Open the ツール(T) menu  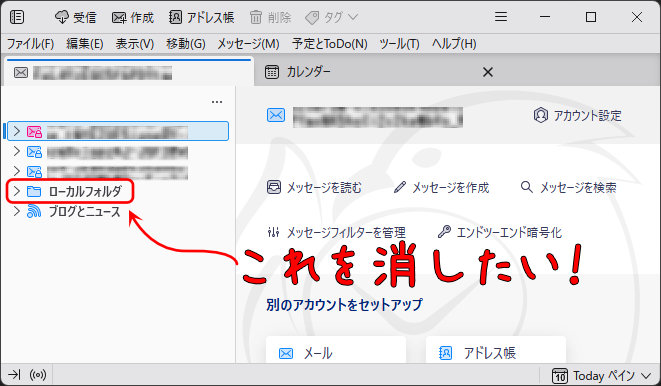399,44
